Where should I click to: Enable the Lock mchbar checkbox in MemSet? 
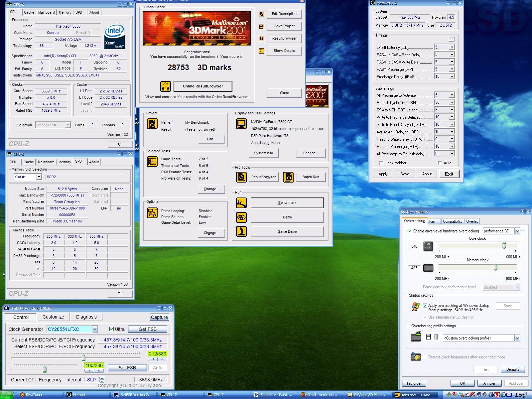point(381,163)
